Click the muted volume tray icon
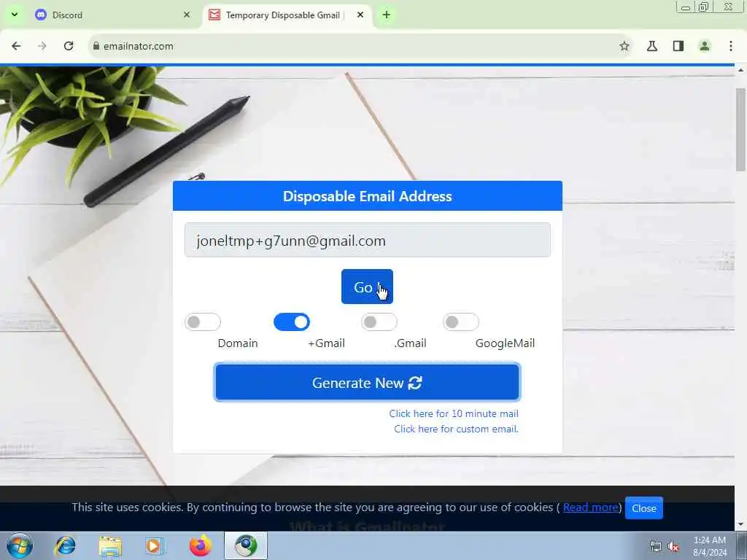This screenshot has width=747, height=560. pyautogui.click(x=673, y=547)
